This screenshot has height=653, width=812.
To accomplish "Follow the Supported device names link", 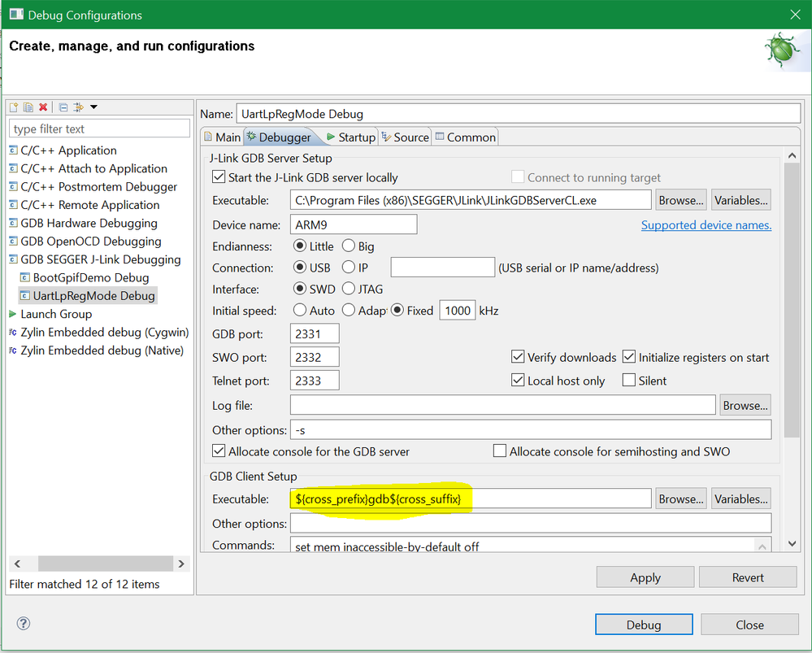I will 706,225.
